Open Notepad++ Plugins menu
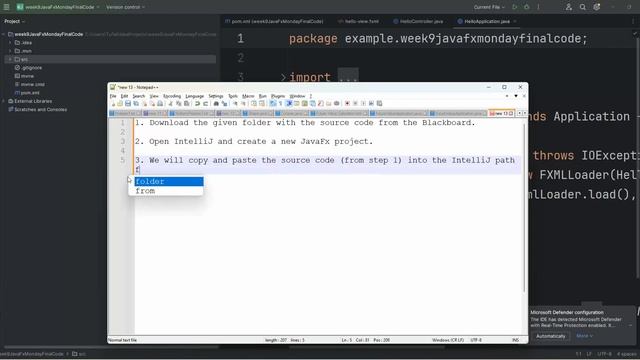 (x=278, y=96)
